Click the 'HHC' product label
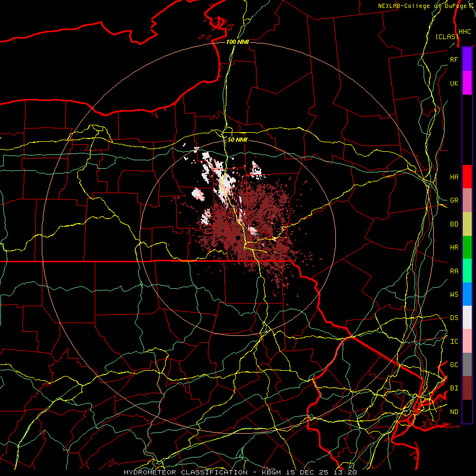476x476 pixels. tap(464, 32)
